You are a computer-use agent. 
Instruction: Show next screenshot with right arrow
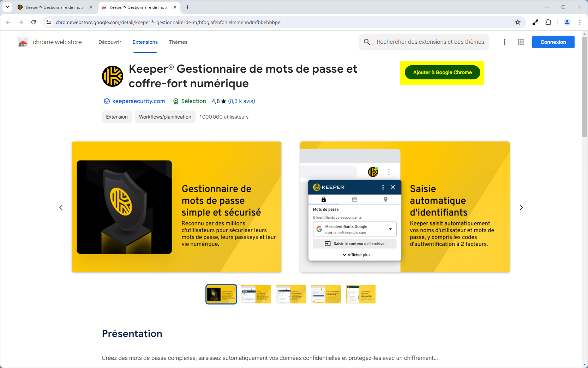521,207
